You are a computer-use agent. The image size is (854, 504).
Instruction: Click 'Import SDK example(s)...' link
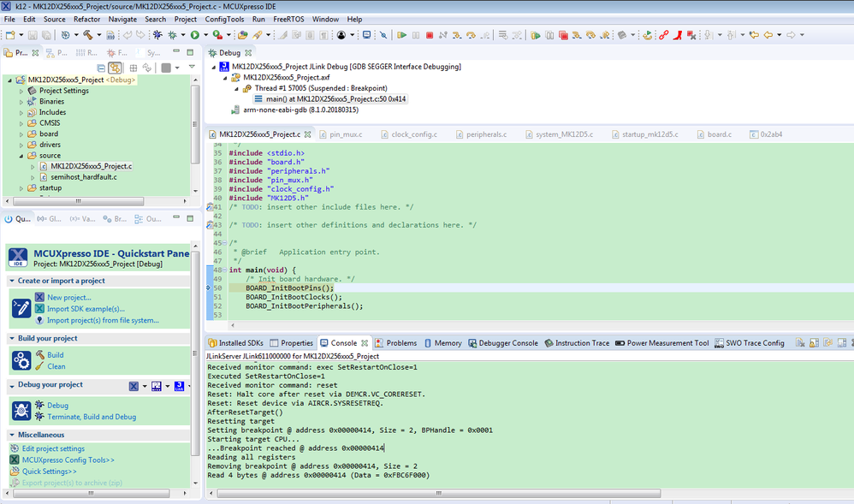pyautogui.click(x=86, y=309)
